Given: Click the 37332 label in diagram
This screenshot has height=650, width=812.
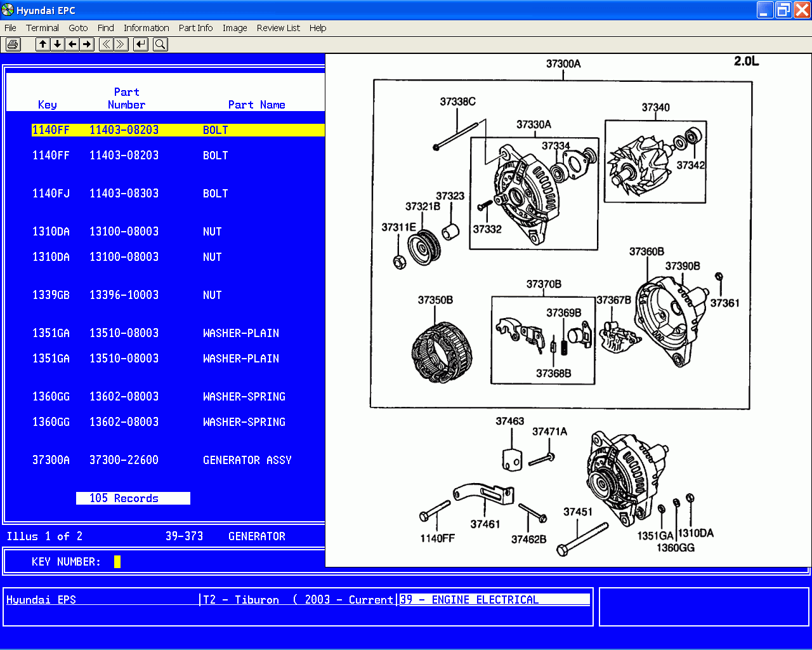Looking at the screenshot, I should (x=487, y=229).
